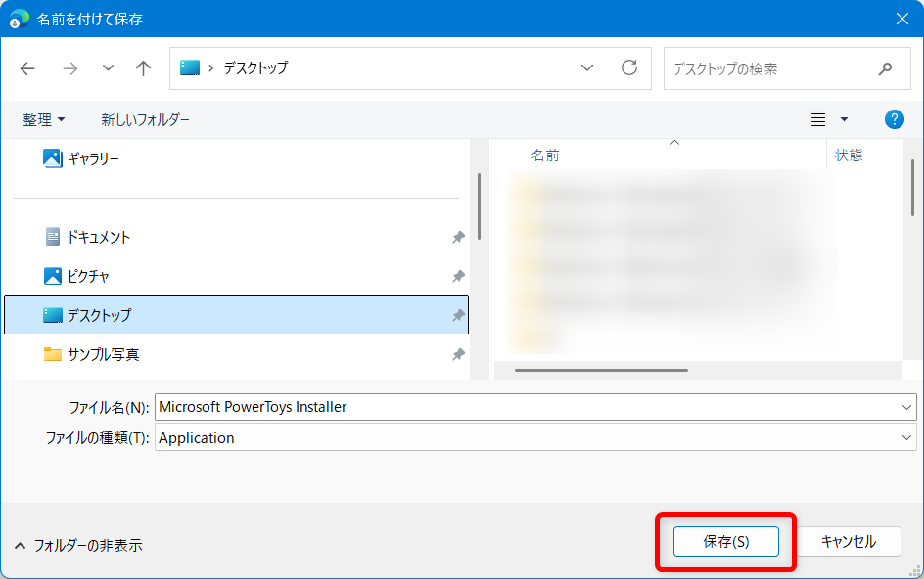924x579 pixels.
Task: Click the 保存 button
Action: click(x=726, y=541)
